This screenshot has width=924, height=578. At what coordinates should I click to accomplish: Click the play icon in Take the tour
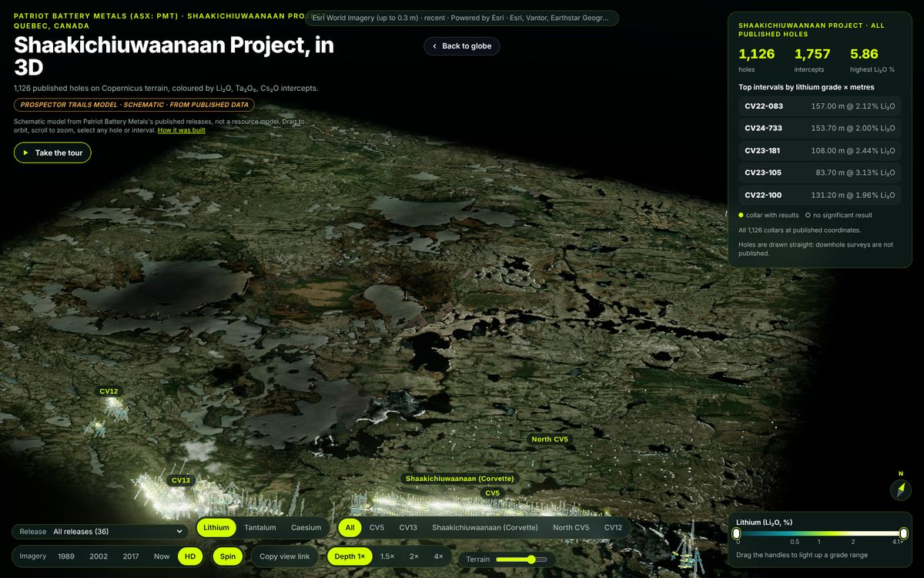pyautogui.click(x=25, y=153)
